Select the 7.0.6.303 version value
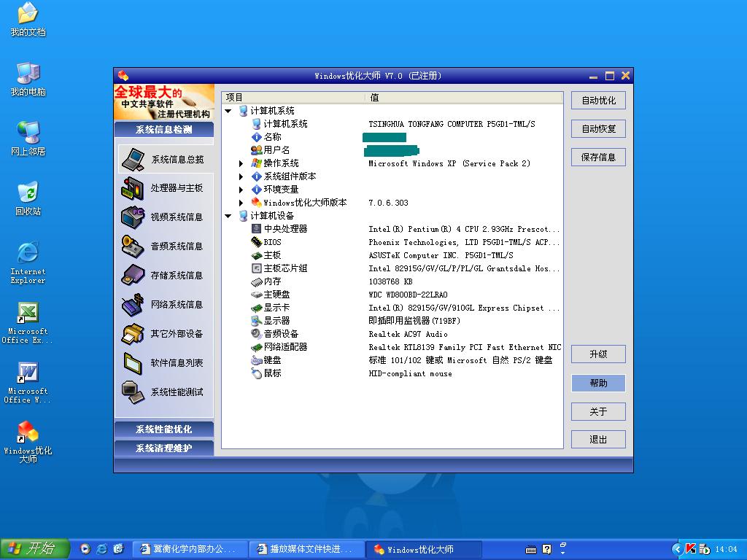This screenshot has width=747, height=560. coord(388,203)
